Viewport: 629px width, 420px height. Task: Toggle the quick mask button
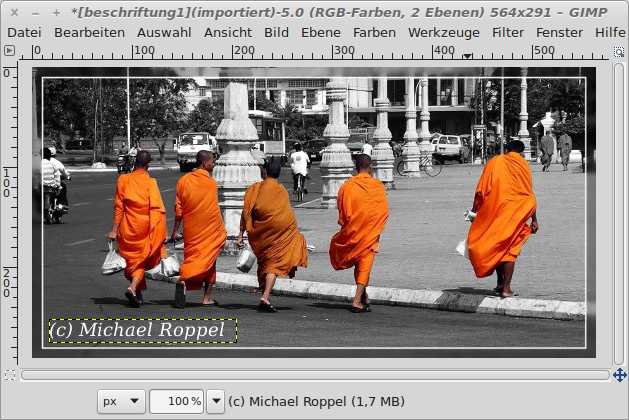10,375
